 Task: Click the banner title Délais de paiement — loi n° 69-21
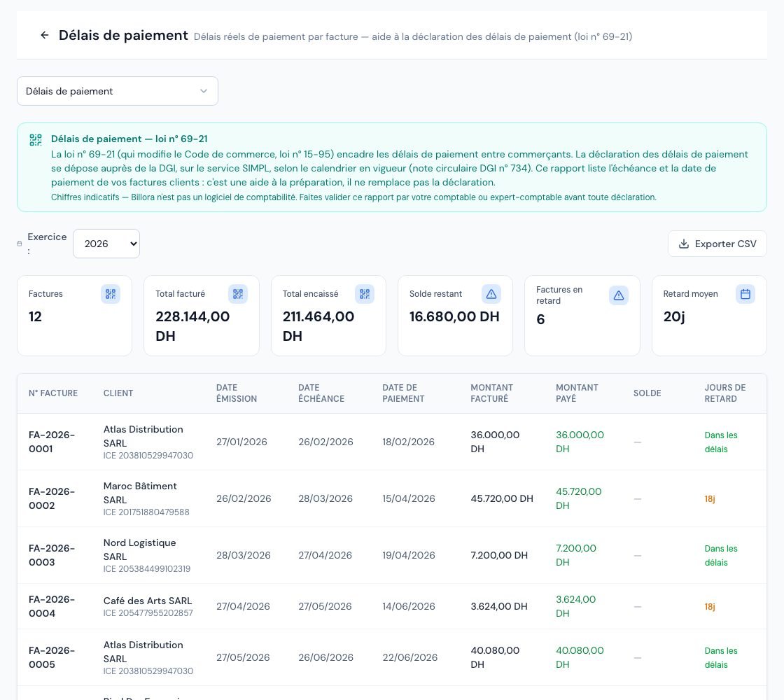click(x=129, y=139)
